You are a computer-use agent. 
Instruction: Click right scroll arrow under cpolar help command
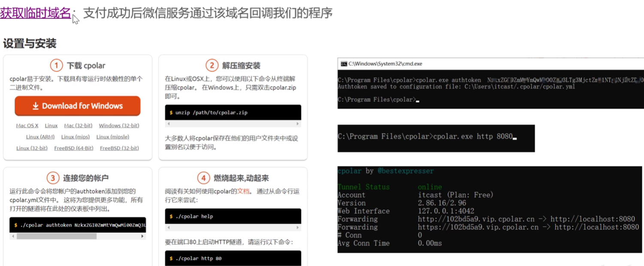298,227
